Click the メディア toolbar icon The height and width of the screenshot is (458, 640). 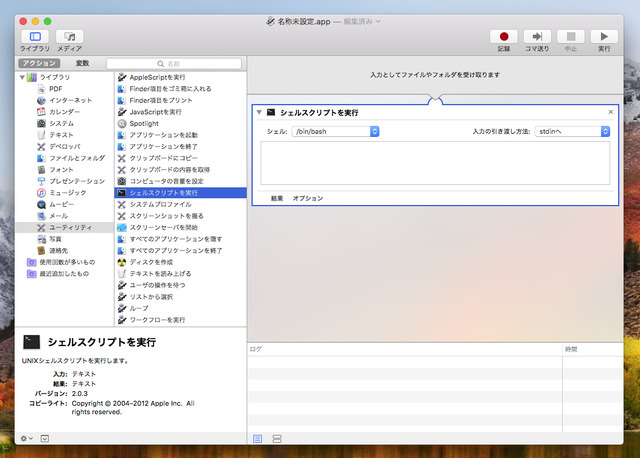click(x=69, y=36)
